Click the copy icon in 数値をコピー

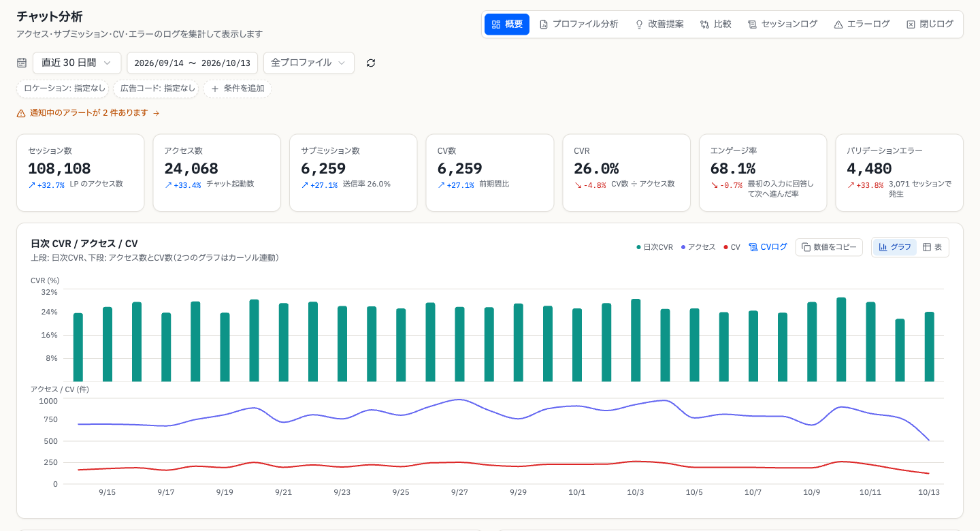[806, 247]
